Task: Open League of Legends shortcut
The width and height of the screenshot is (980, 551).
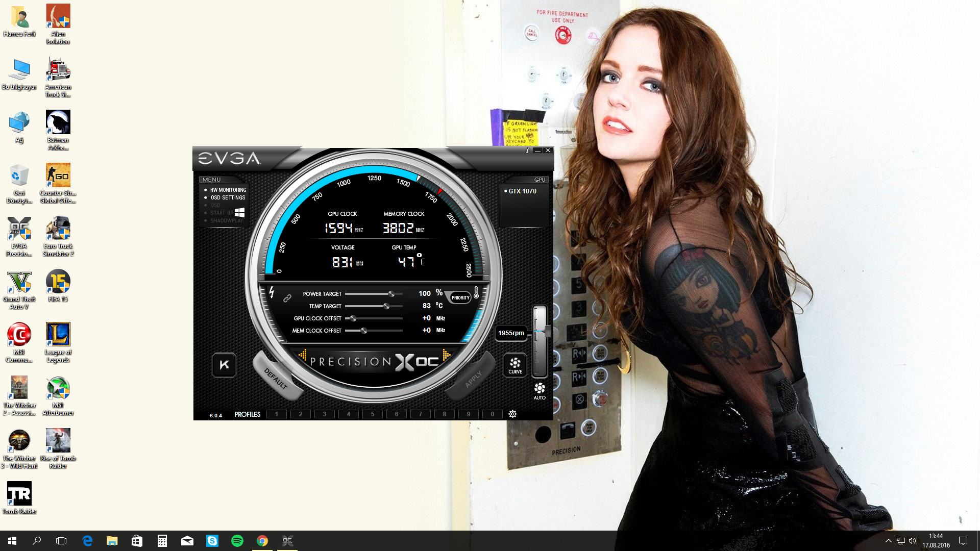Action: pos(58,343)
